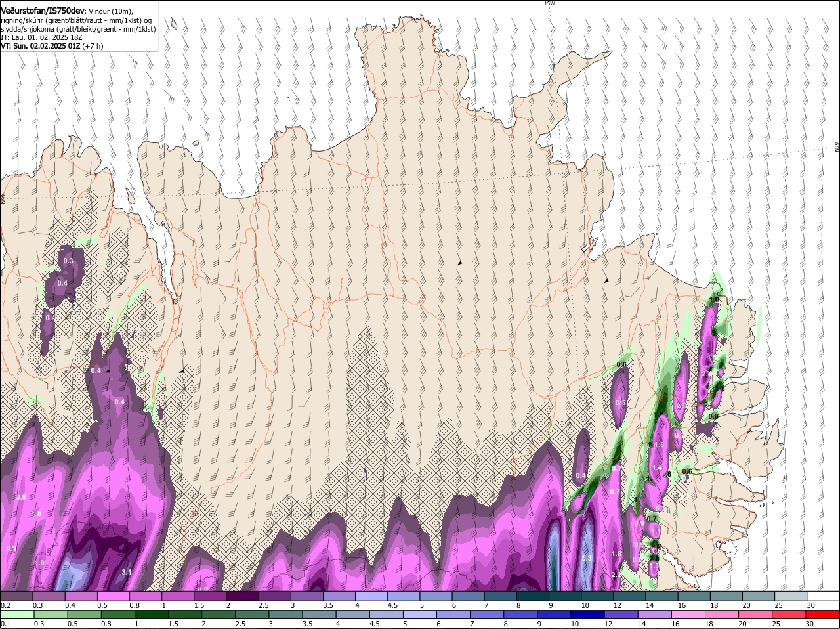Screen dimensions: 840x629
Task: Click the '(+7 h)' forecast offset text
Action: click(94, 47)
